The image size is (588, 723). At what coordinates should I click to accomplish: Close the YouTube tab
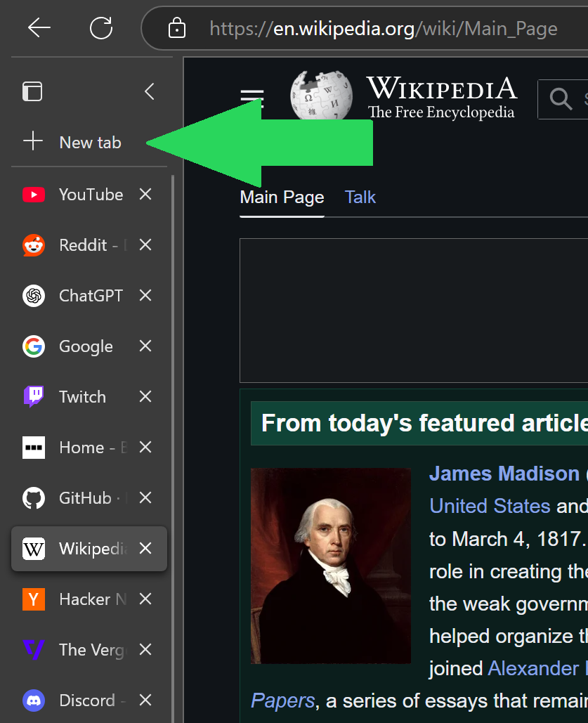coord(145,194)
